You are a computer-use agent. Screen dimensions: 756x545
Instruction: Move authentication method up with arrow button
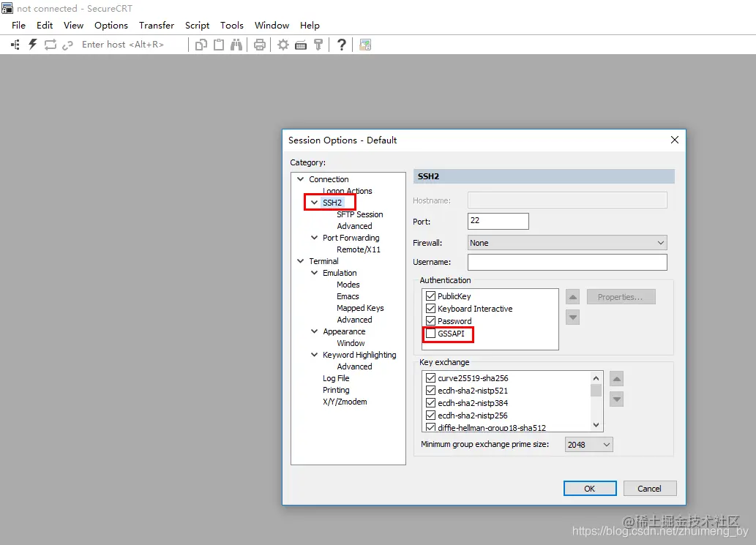(572, 297)
